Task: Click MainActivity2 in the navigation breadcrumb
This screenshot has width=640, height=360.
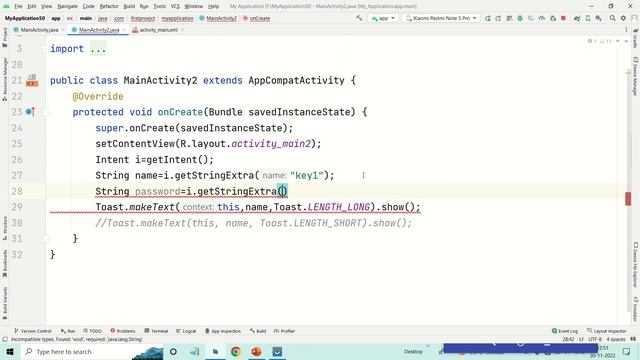Action: (221, 18)
